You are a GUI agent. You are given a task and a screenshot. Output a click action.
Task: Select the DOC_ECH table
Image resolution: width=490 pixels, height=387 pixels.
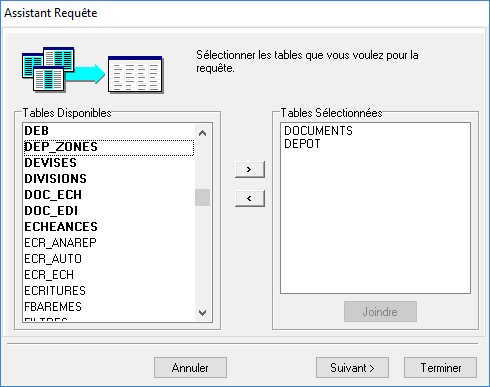click(x=109, y=195)
